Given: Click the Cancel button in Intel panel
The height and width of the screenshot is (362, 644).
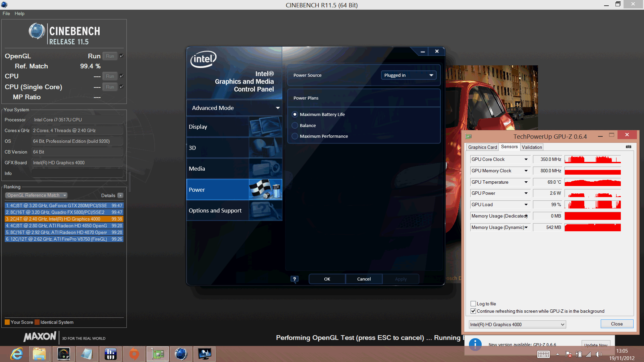Looking at the screenshot, I should pos(364,279).
